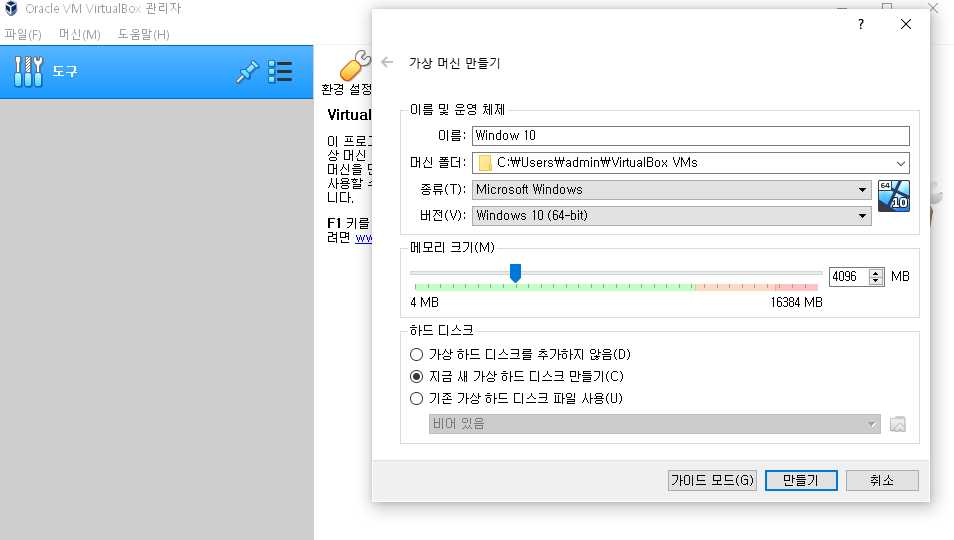
Task: Click the back arrow in the wizard
Action: coord(387,62)
